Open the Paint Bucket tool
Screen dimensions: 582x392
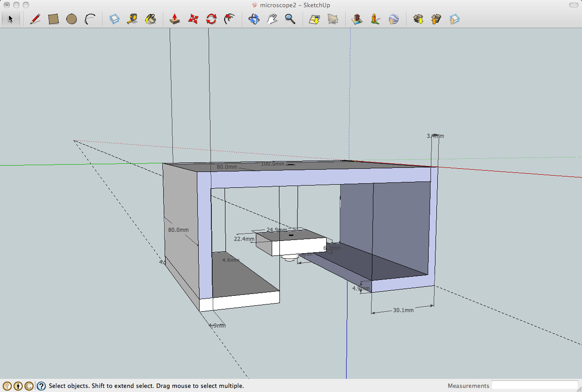[151, 19]
